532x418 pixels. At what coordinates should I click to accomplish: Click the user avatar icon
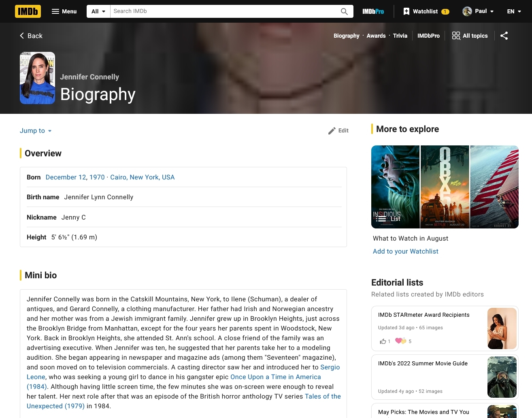pyautogui.click(x=467, y=11)
